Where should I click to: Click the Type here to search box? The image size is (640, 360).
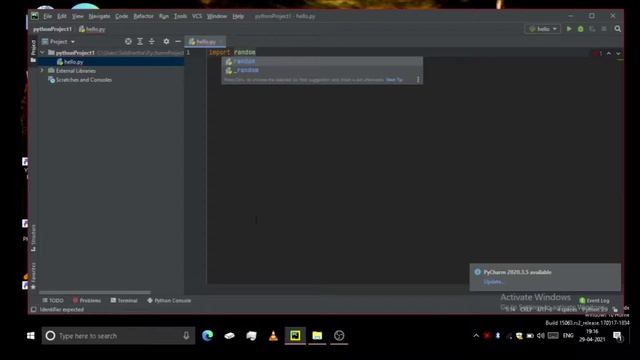coord(118,336)
